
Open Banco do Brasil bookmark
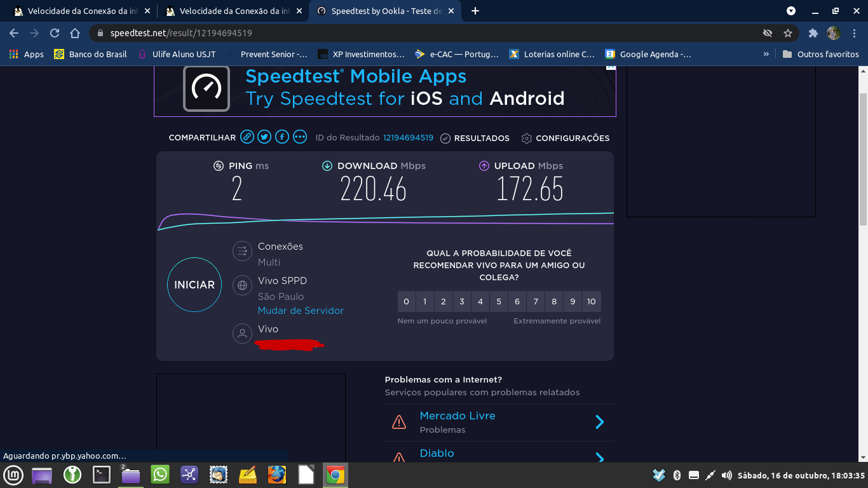click(x=90, y=54)
